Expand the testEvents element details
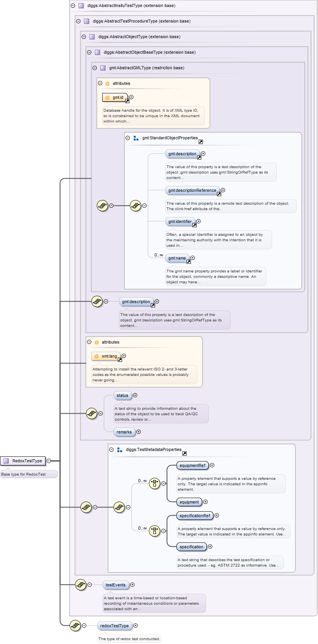318x644 pixels. point(133,584)
